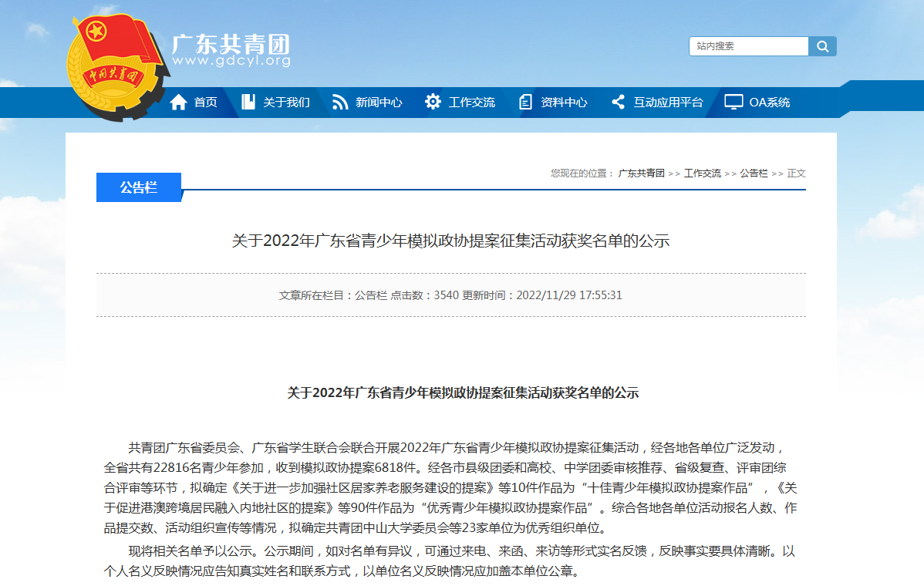Click the bookmark icon beside 关于我们
The width and height of the screenshot is (924, 586).
248,102
